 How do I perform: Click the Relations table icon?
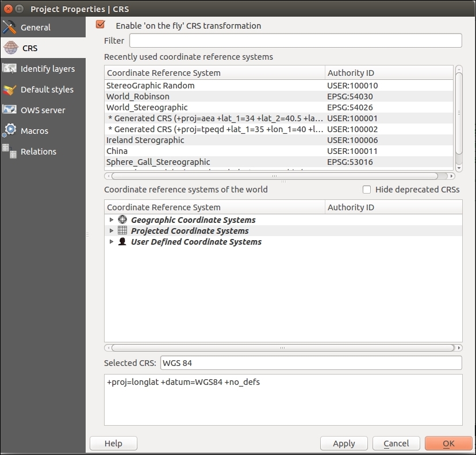[10, 152]
